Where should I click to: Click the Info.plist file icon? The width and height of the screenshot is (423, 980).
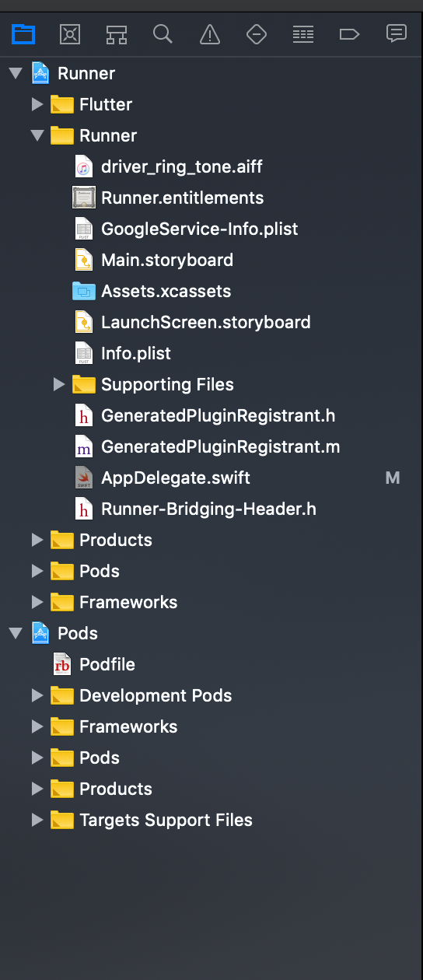point(83,354)
